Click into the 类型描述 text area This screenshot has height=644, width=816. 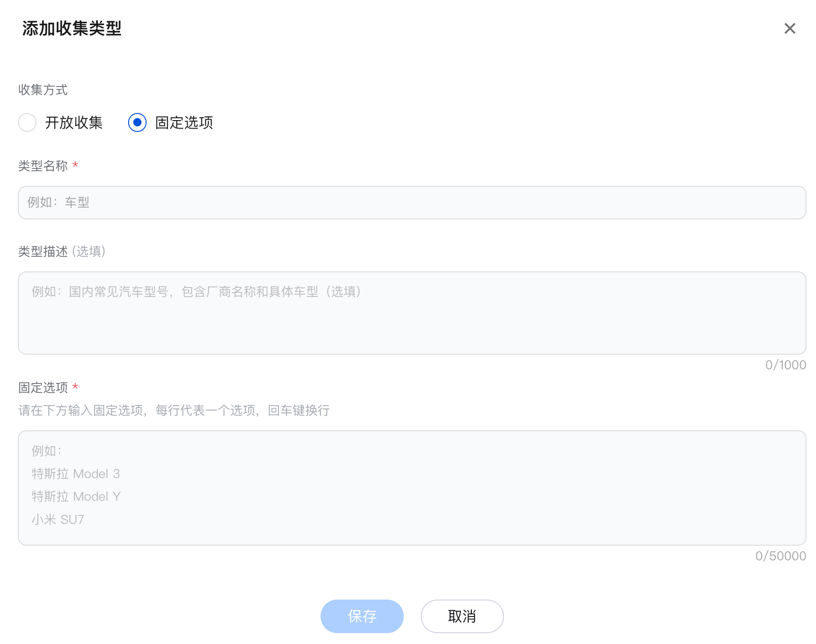tap(412, 313)
